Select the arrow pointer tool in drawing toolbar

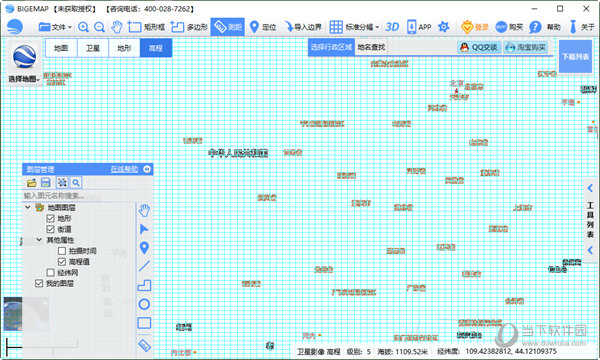click(144, 229)
